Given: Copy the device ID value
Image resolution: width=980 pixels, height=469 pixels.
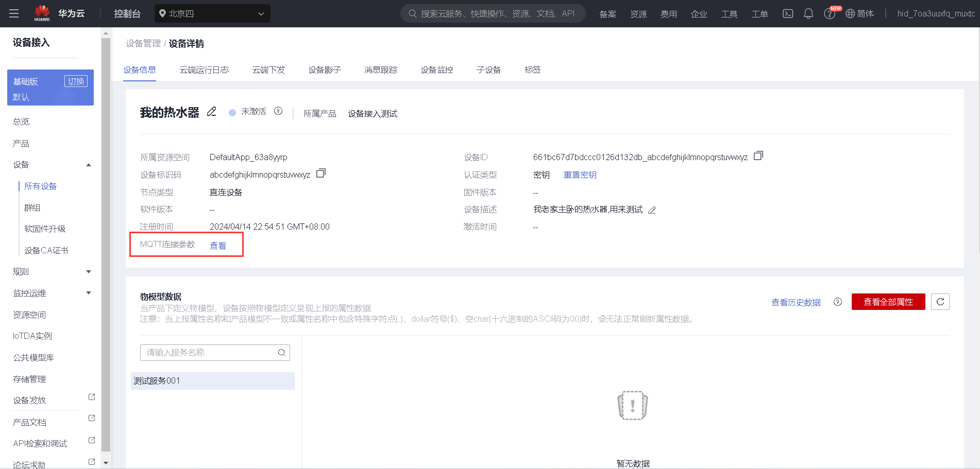Looking at the screenshot, I should pos(758,155).
